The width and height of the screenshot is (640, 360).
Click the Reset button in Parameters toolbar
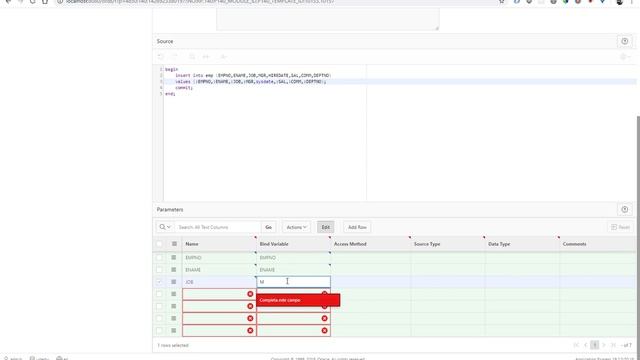coord(620,227)
